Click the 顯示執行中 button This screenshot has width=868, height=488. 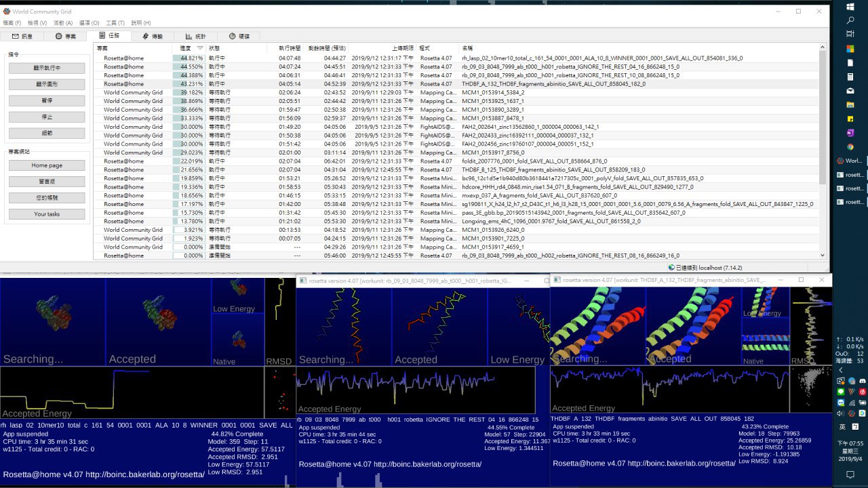point(47,68)
